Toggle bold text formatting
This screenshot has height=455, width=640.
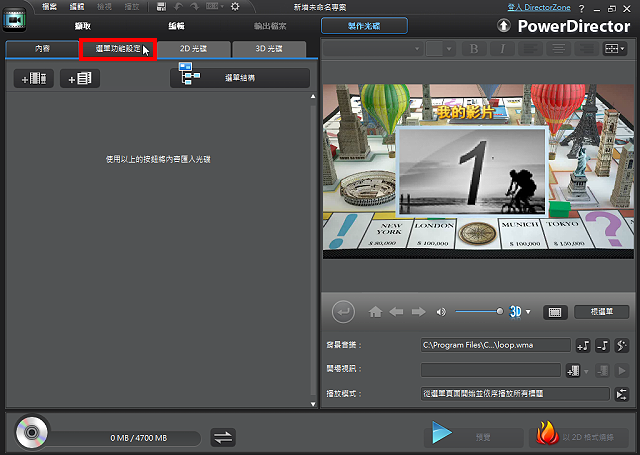(474, 49)
